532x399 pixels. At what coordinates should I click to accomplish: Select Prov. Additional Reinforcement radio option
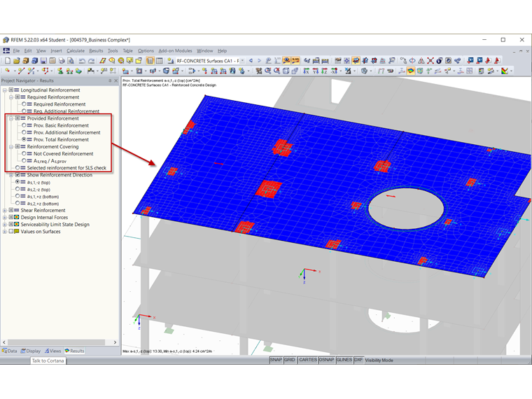tap(24, 132)
